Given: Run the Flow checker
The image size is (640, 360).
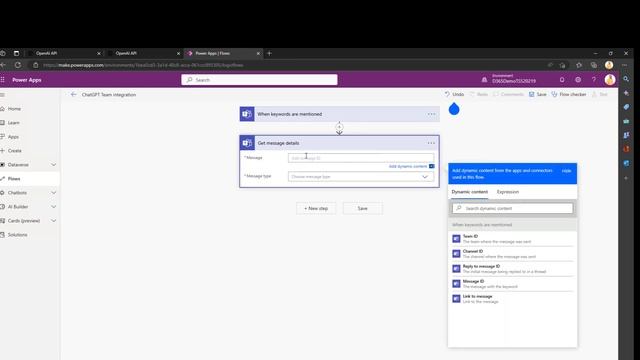Looking at the screenshot, I should coord(569,94).
